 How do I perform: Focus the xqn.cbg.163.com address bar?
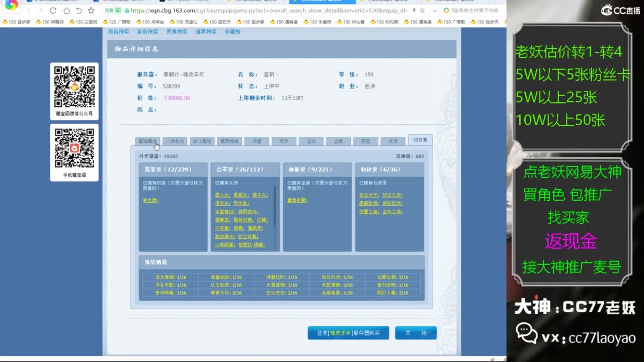tap(268, 11)
